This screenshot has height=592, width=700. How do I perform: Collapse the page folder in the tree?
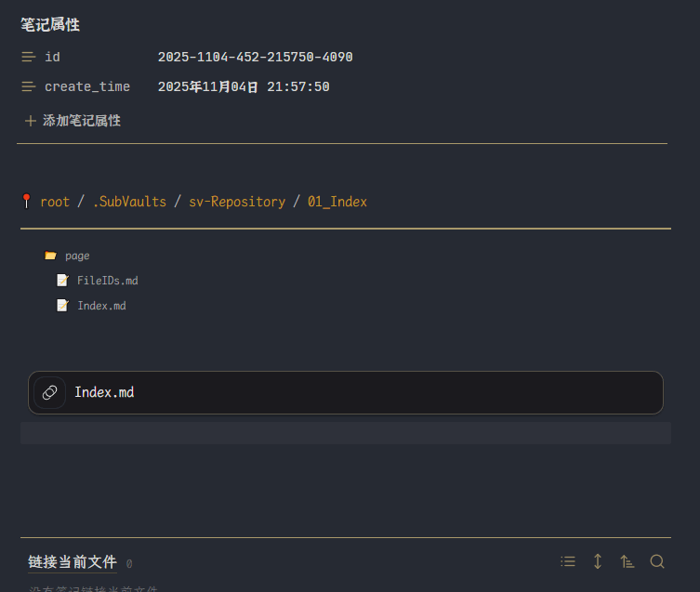pos(77,256)
